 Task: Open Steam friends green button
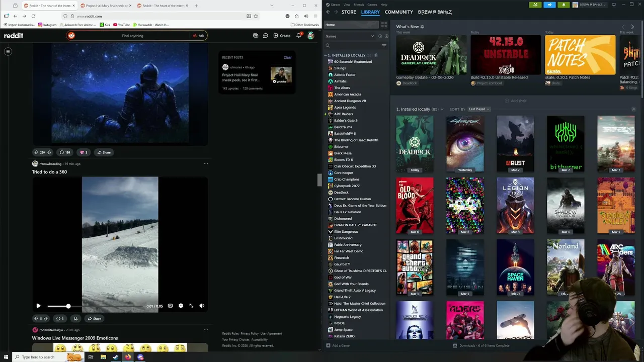[535, 5]
